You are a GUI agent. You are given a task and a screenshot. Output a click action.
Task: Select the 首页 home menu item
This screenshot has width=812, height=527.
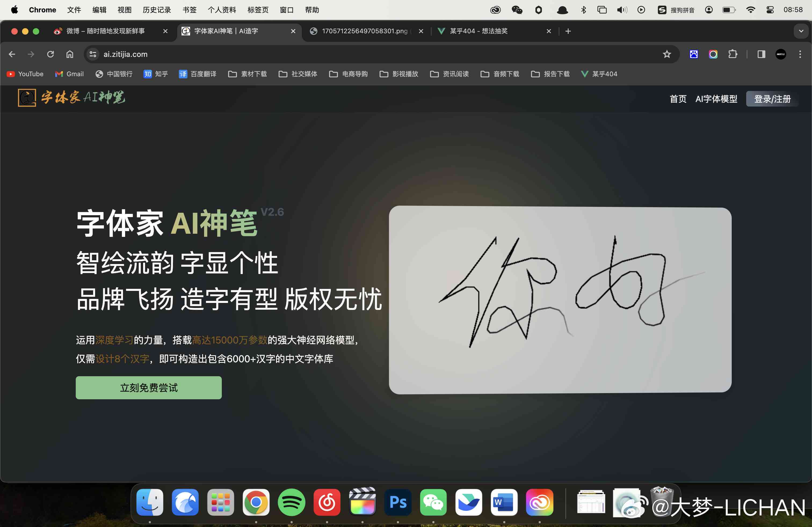point(677,99)
